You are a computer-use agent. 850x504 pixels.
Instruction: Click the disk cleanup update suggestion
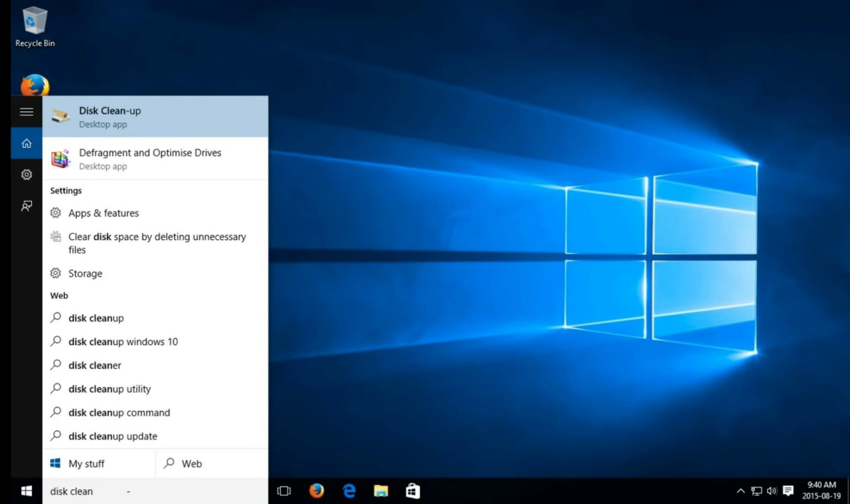pos(113,436)
